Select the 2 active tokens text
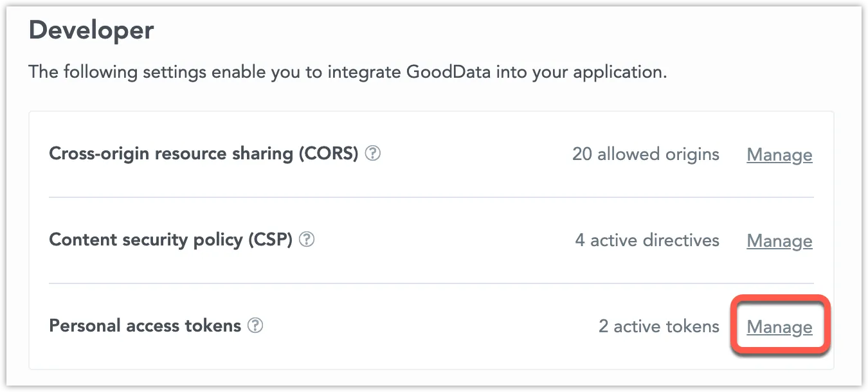 pos(658,326)
